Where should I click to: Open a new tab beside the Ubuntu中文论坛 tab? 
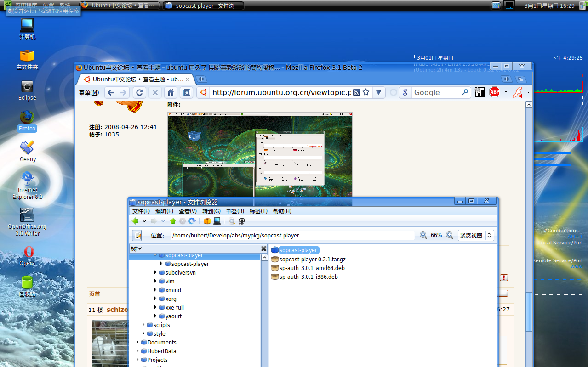click(x=201, y=79)
